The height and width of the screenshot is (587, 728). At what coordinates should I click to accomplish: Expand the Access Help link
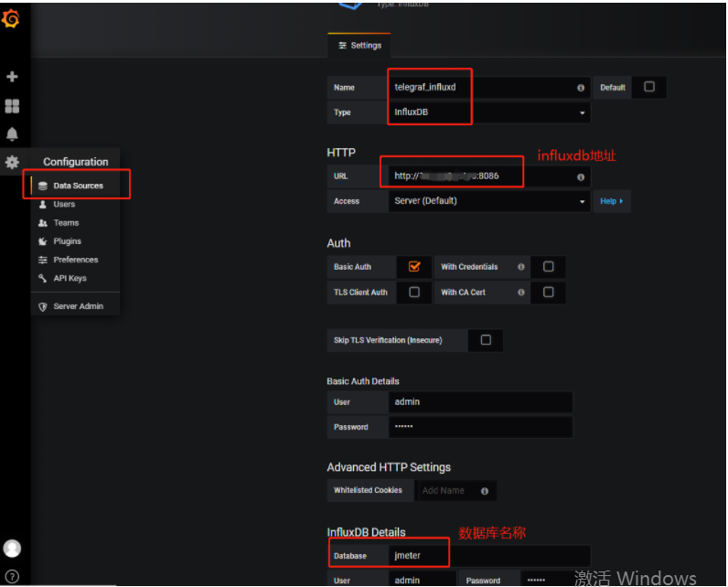coord(612,201)
